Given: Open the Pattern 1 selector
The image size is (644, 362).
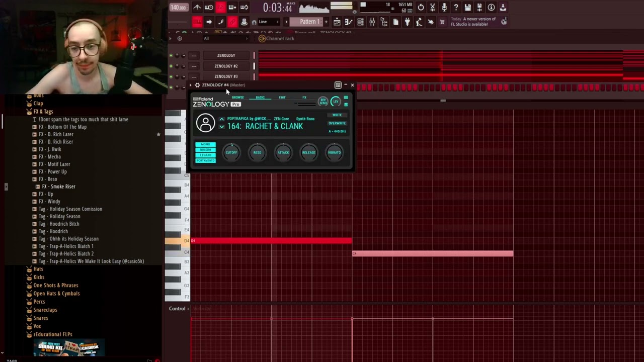Looking at the screenshot, I should coord(306,22).
